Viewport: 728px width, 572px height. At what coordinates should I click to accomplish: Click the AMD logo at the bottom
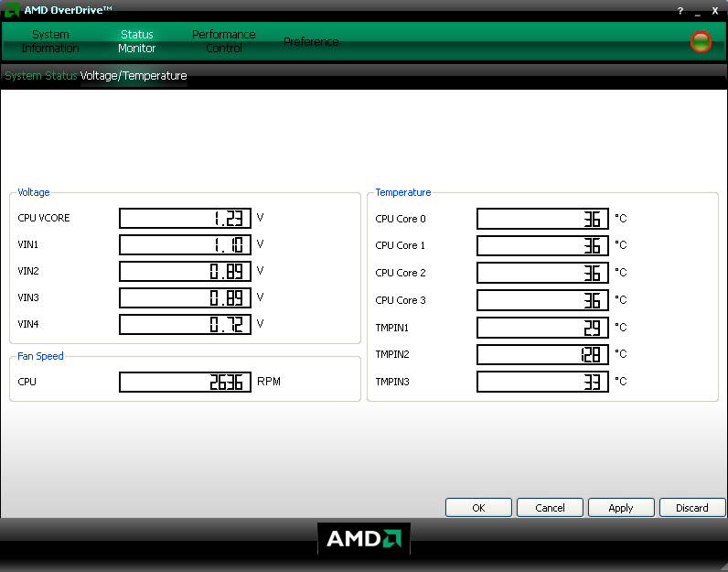[x=363, y=538]
